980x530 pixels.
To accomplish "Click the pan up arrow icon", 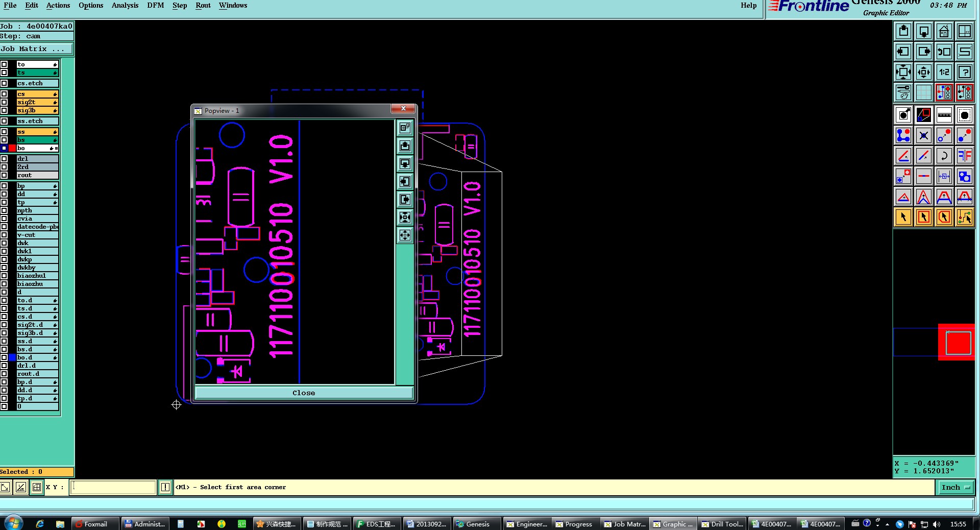I will 903,32.
